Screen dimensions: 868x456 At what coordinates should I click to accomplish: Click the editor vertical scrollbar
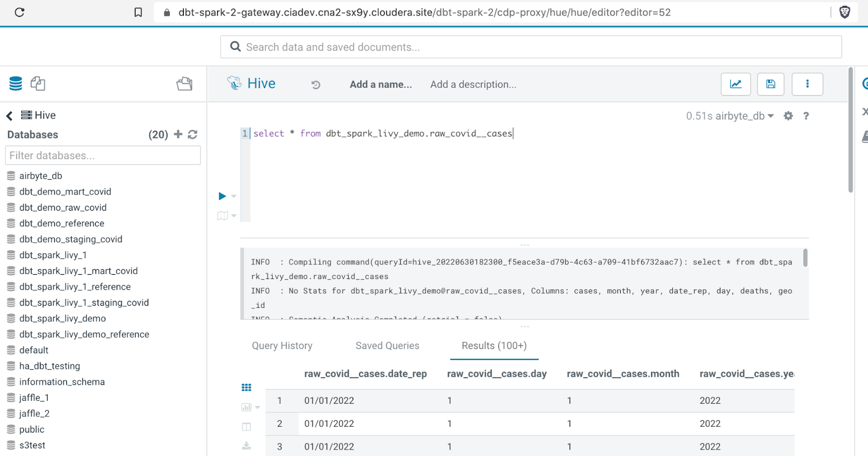(850, 130)
